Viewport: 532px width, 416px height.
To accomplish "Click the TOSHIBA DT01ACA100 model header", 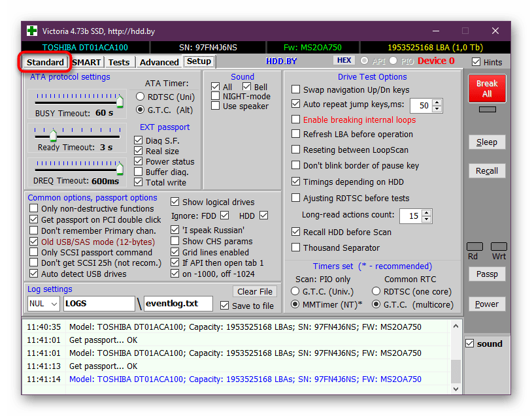I will (x=85, y=48).
